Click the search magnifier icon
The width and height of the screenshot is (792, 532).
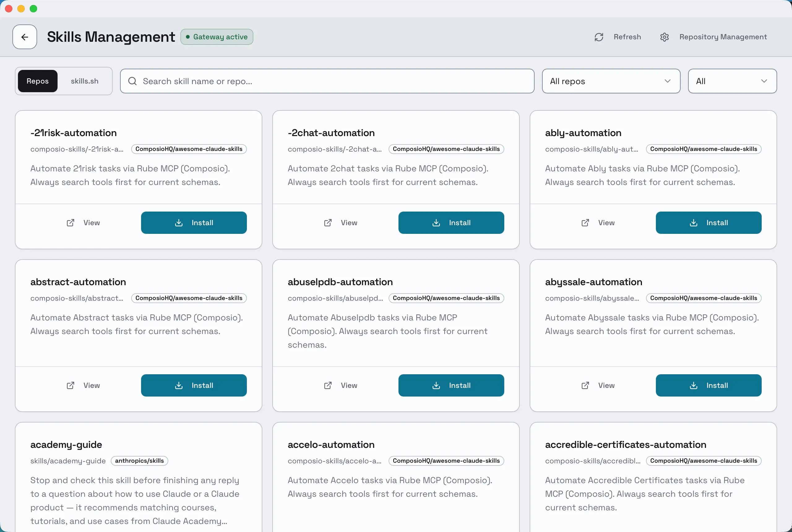(x=132, y=81)
